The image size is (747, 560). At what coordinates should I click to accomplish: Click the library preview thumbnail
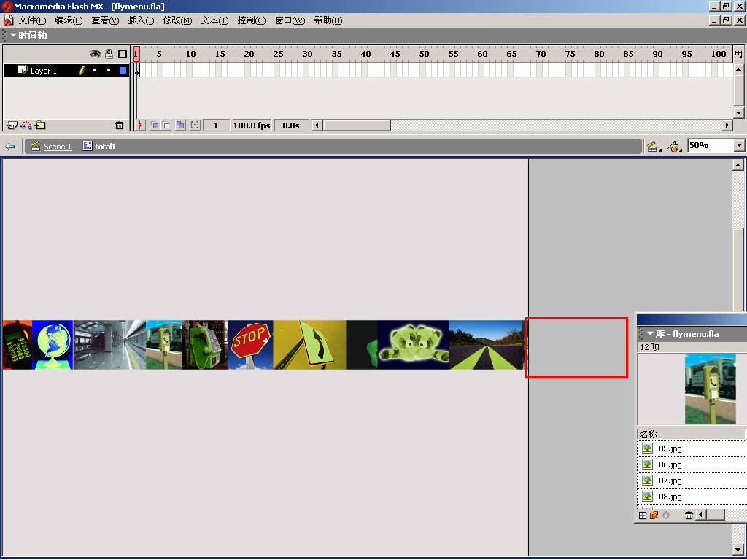coord(711,389)
